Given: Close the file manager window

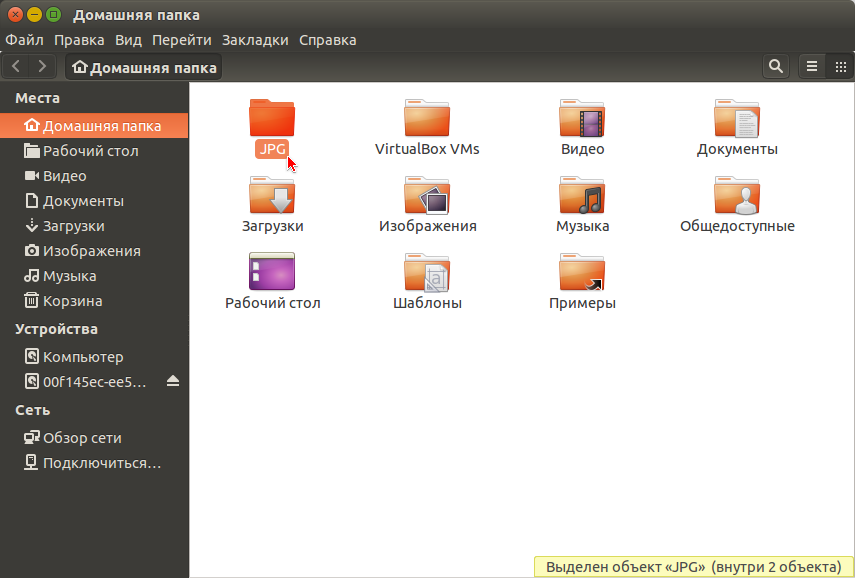Looking at the screenshot, I should (x=15, y=15).
